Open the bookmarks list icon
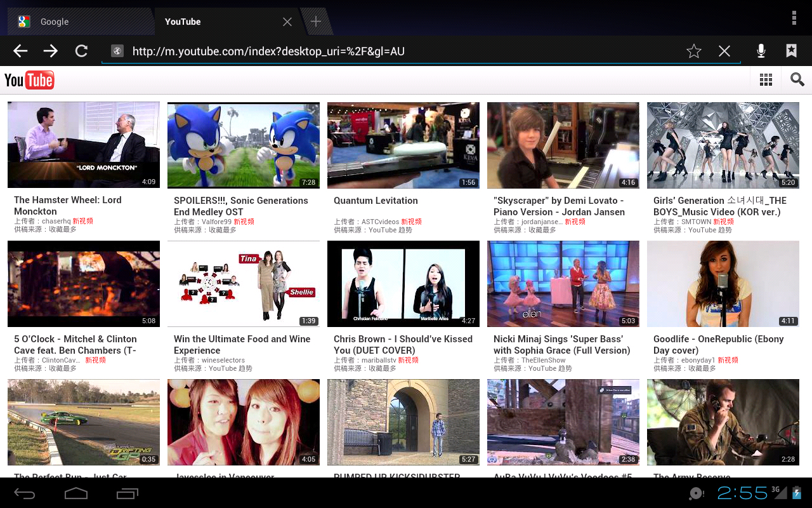This screenshot has width=812, height=508. (x=792, y=51)
